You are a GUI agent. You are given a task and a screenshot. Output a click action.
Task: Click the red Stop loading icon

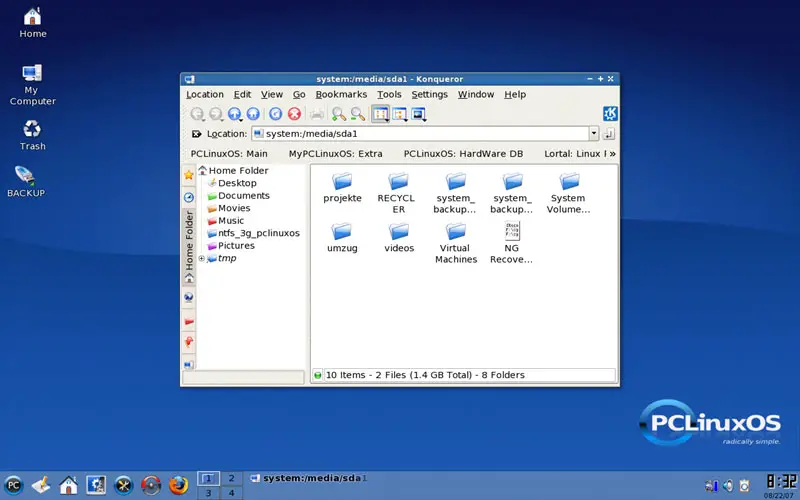294,114
